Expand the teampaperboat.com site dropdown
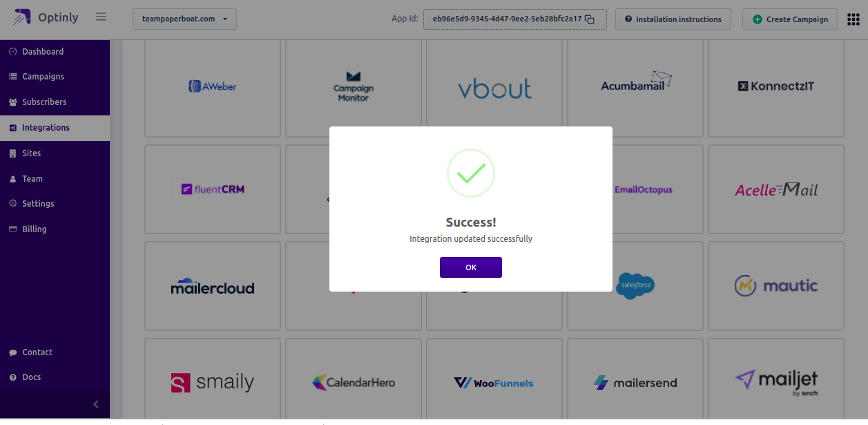 coord(184,19)
